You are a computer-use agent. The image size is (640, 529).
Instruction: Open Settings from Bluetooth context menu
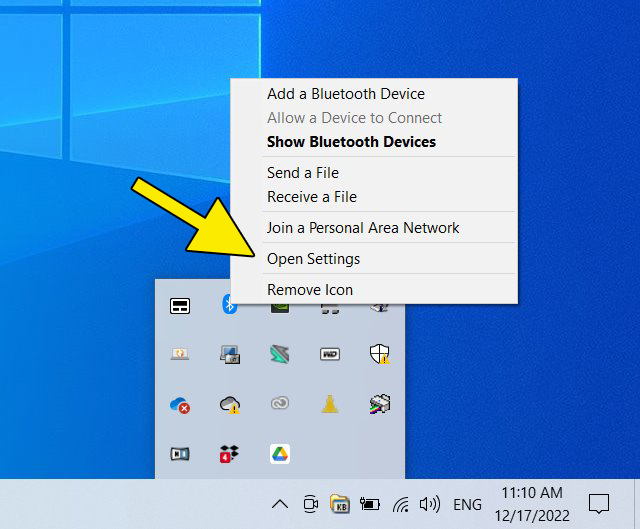pyautogui.click(x=374, y=259)
